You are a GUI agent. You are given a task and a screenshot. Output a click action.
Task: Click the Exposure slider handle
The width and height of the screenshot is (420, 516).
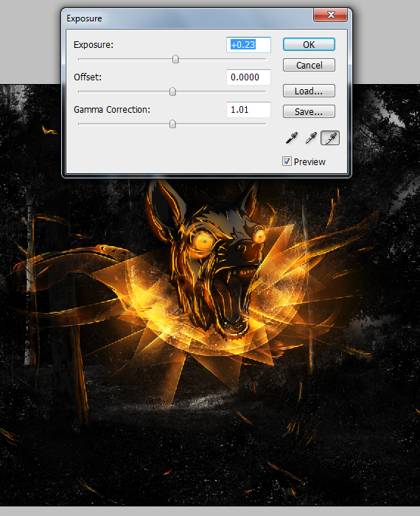pyautogui.click(x=175, y=59)
